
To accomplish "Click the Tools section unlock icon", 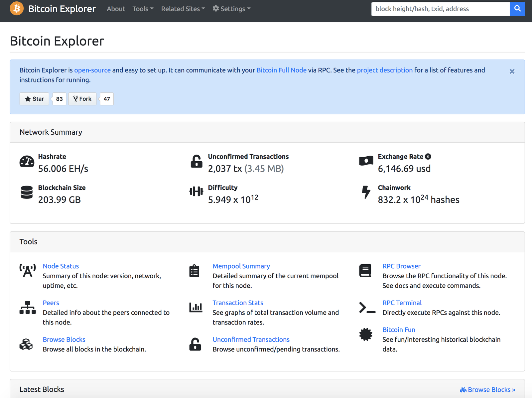I will (x=195, y=344).
